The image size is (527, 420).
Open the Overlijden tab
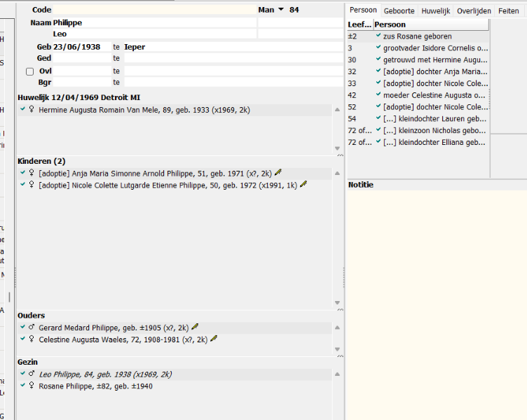click(x=474, y=11)
